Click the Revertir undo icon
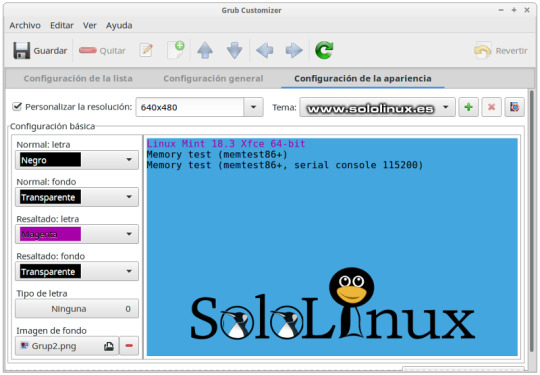Viewport: 540px width, 375px height. click(x=482, y=51)
